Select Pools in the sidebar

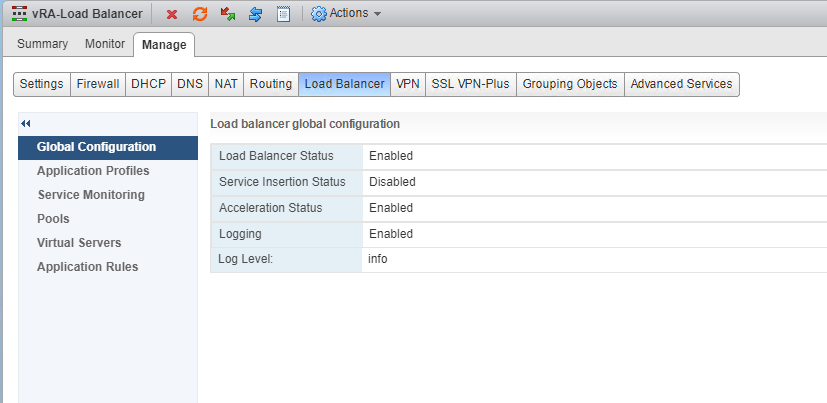tap(53, 219)
